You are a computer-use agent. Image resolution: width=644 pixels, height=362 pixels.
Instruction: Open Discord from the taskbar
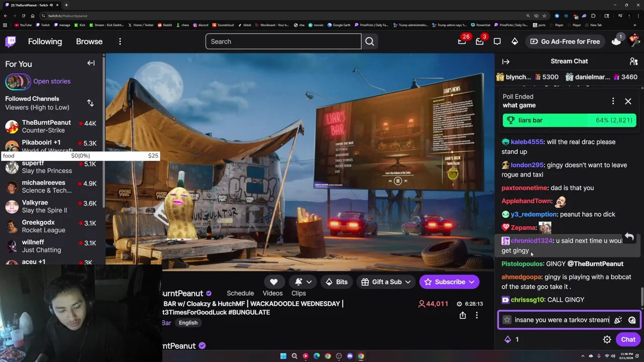350,356
